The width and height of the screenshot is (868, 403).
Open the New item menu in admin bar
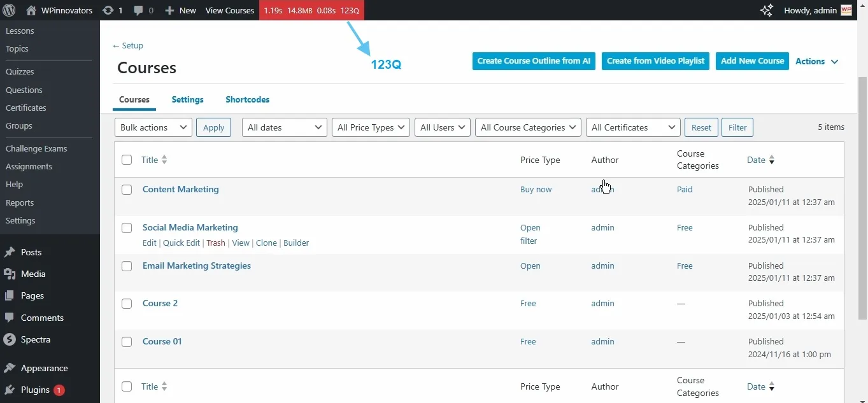(180, 10)
